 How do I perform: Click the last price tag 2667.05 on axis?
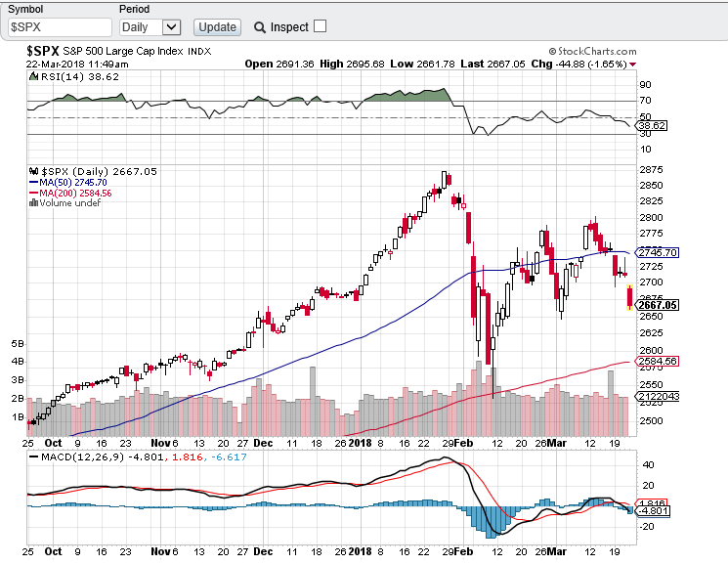coord(658,305)
